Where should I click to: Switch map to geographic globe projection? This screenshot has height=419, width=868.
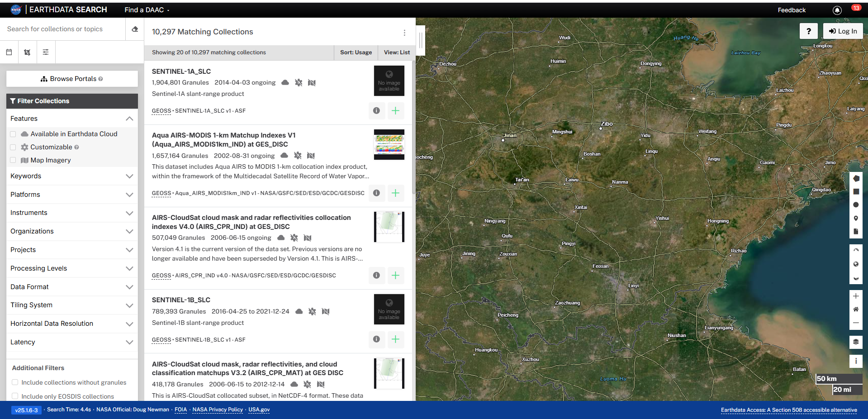point(856,264)
